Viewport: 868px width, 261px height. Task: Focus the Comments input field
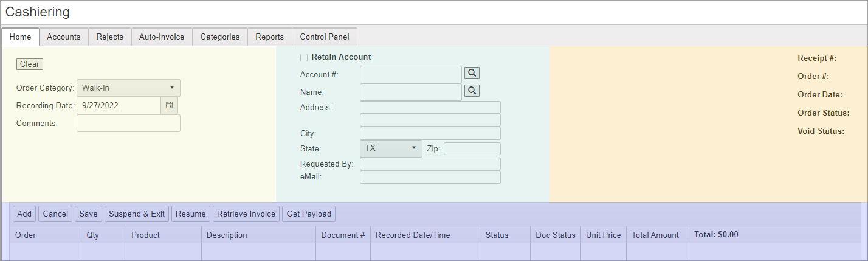tap(128, 124)
